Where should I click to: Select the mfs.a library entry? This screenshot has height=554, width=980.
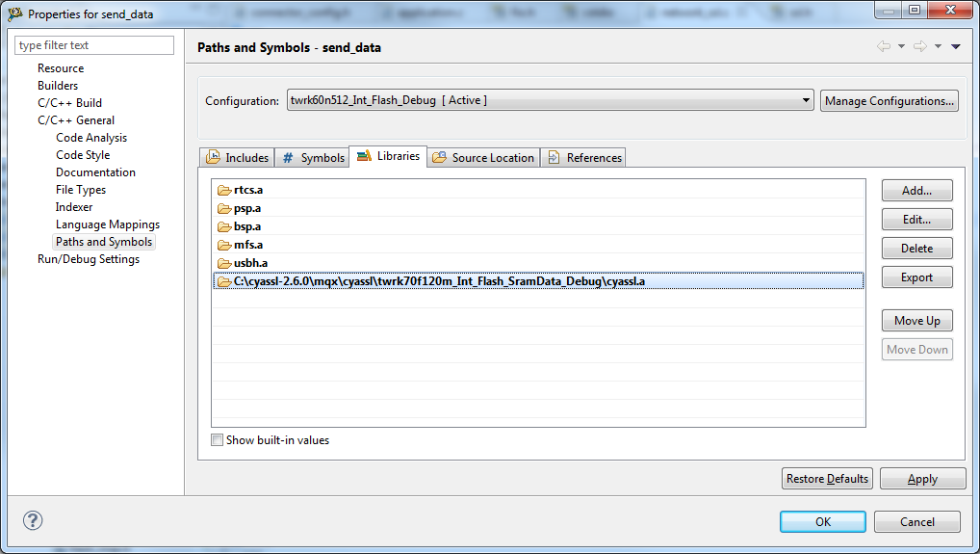[247, 245]
